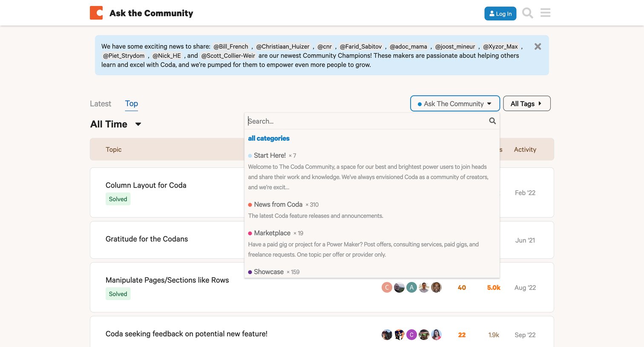
Task: Click Solved tag under Column Layout for Coda
Action: 118,199
